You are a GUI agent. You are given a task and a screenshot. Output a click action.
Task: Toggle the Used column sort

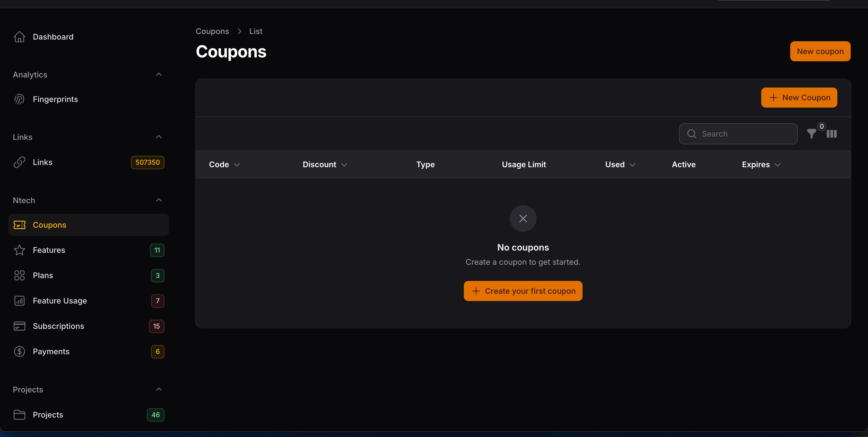632,165
